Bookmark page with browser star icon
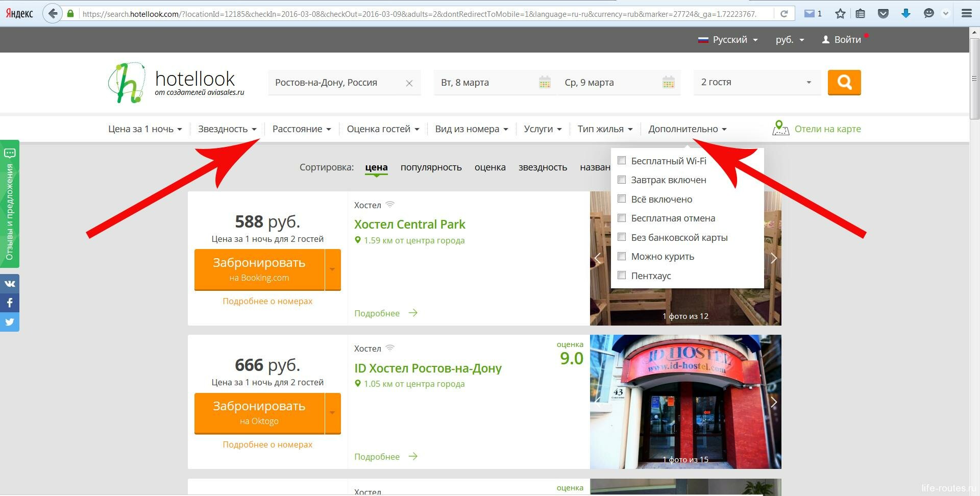 (840, 14)
